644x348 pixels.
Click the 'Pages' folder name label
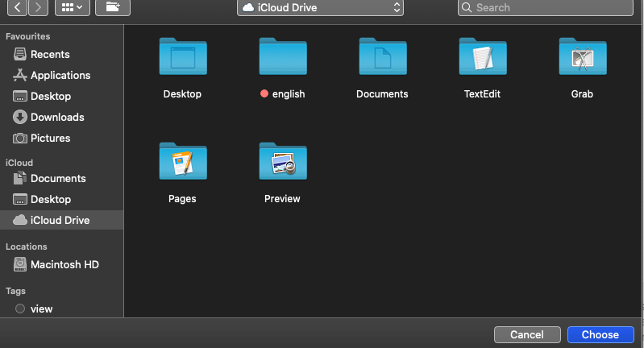[182, 199]
